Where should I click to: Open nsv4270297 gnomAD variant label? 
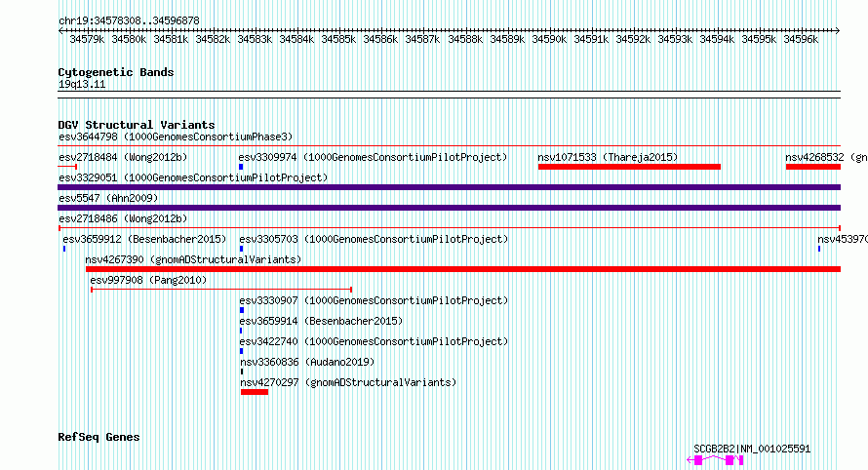coord(348,382)
